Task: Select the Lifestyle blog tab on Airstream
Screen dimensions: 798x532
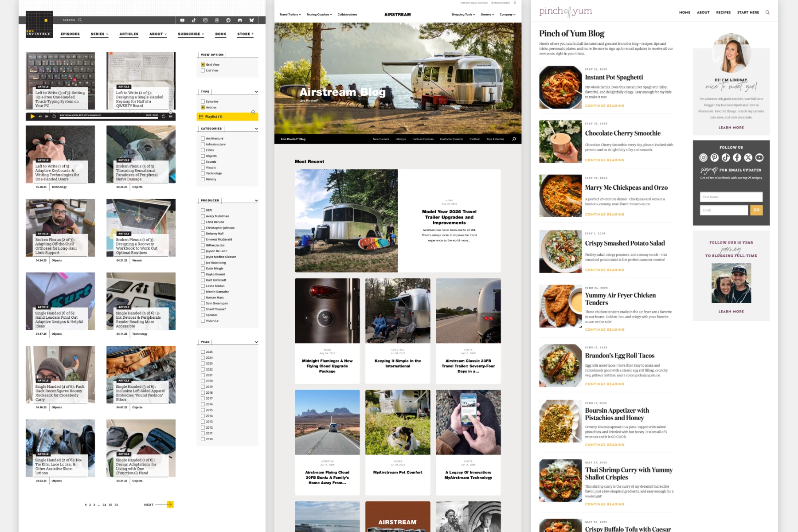Action: point(401,139)
